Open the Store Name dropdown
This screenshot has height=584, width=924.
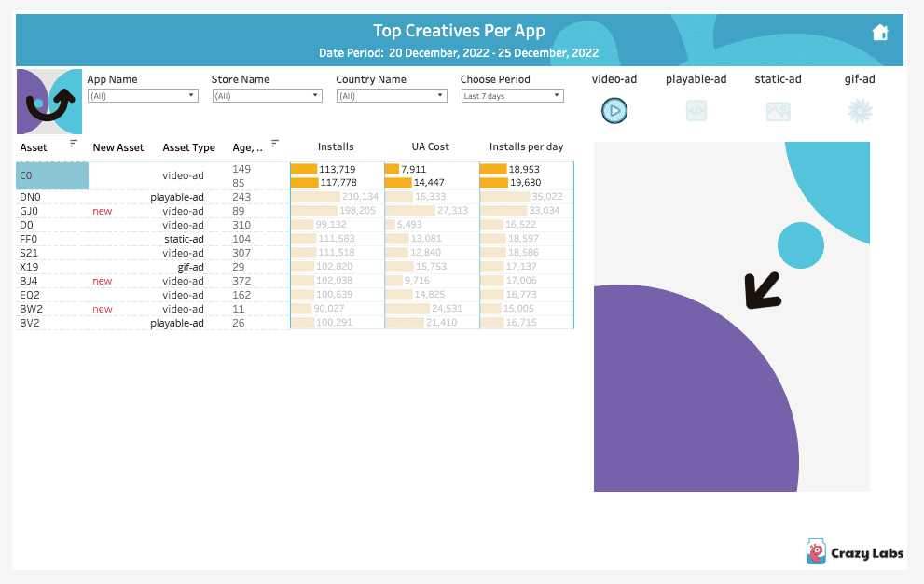pos(267,95)
